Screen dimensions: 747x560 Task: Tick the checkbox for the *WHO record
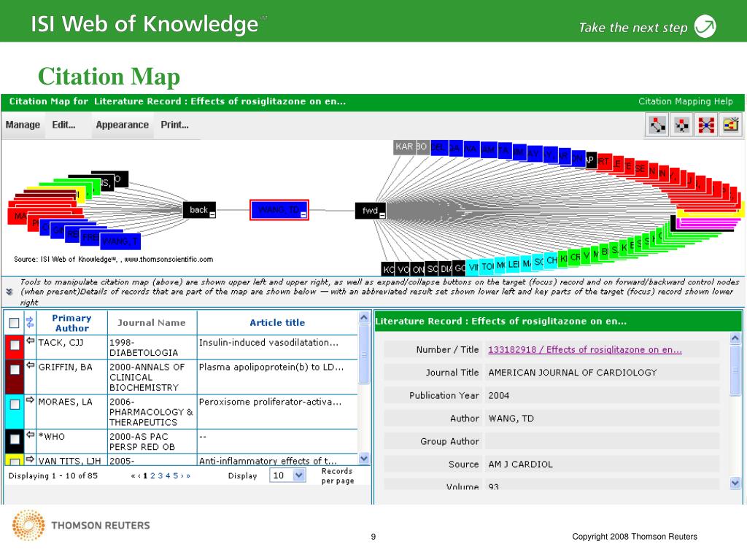15,439
